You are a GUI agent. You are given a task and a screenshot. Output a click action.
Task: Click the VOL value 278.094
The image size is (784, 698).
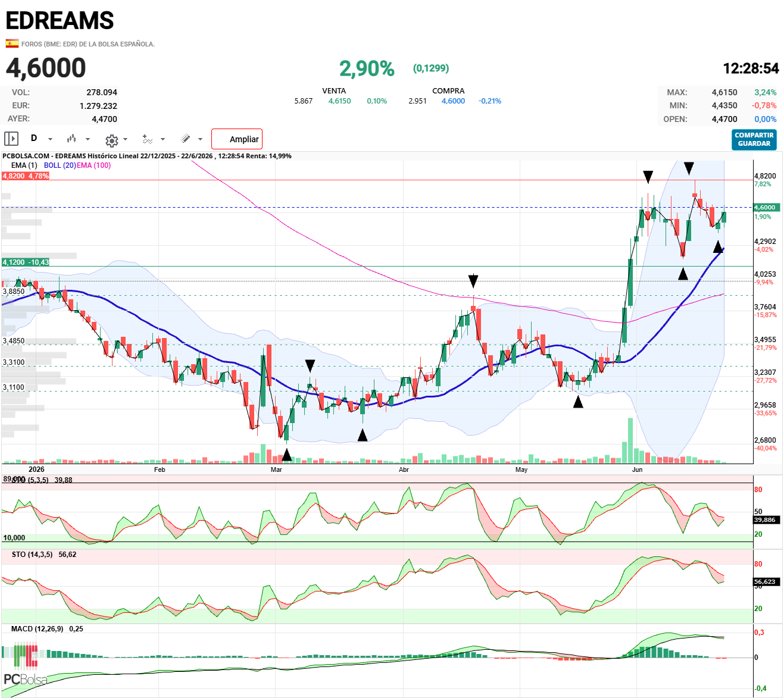[x=102, y=92]
